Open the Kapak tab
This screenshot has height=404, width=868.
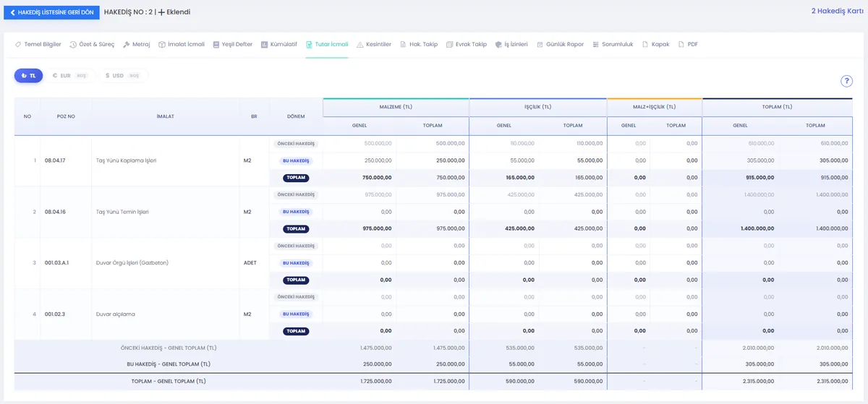tap(655, 44)
